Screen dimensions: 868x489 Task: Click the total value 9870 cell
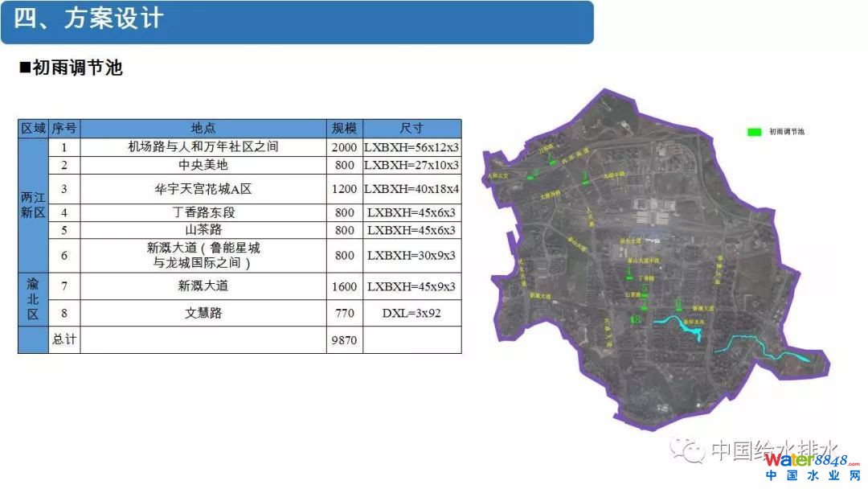pos(344,340)
